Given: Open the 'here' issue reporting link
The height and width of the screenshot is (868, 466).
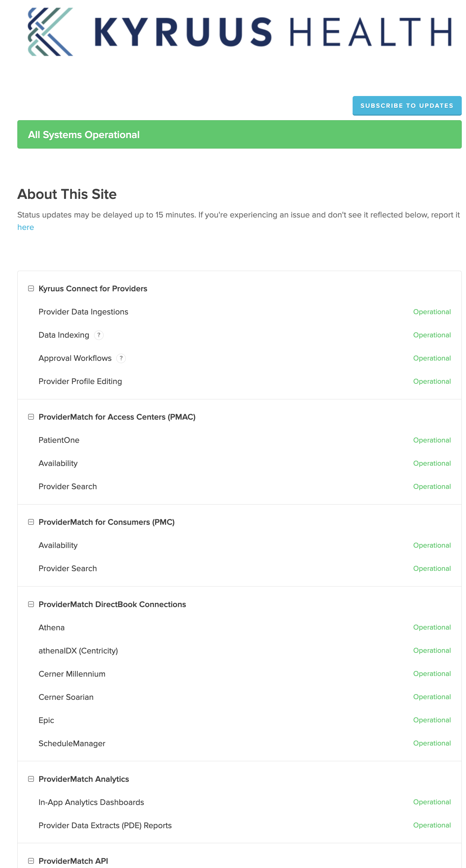Looking at the screenshot, I should tap(25, 227).
